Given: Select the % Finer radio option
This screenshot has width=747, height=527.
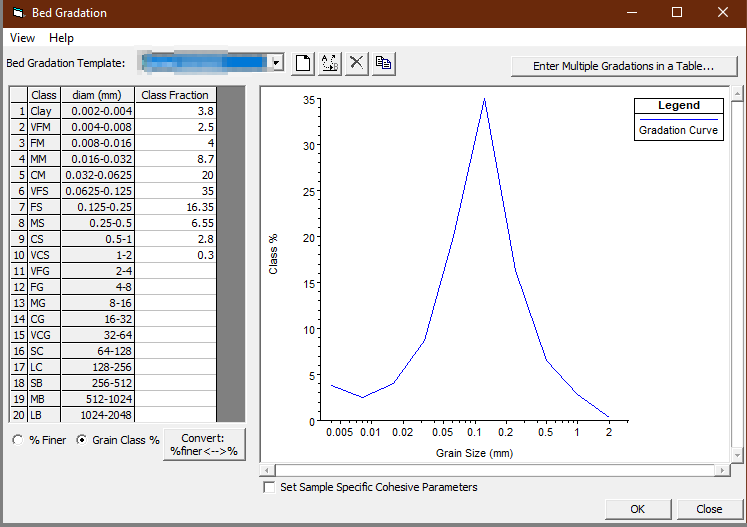Looking at the screenshot, I should point(17,440).
